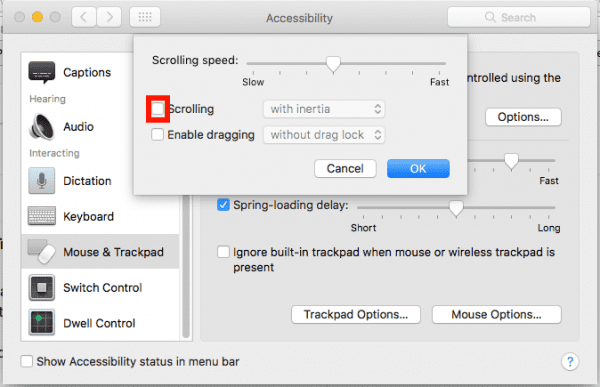Image resolution: width=600 pixels, height=387 pixels.
Task: Open Trackpad Options...
Action: click(356, 314)
